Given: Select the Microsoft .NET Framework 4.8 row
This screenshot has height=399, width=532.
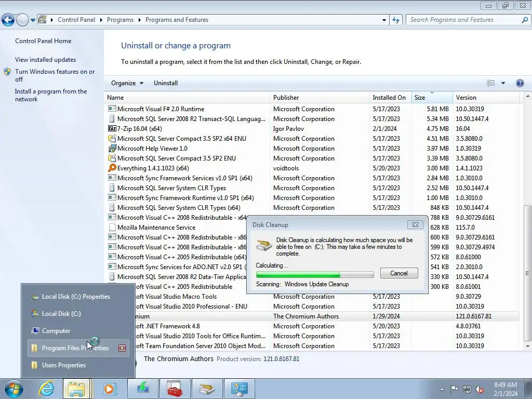Looking at the screenshot, I should point(327,326).
